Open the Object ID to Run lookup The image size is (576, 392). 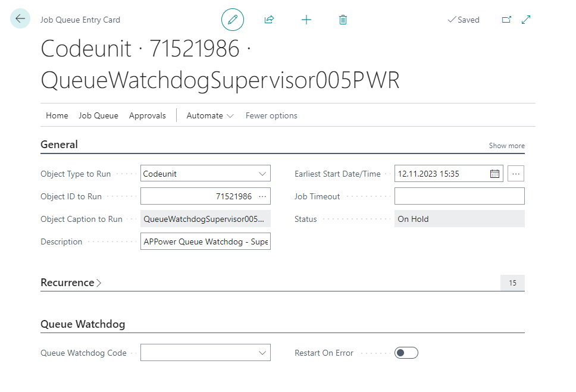262,196
